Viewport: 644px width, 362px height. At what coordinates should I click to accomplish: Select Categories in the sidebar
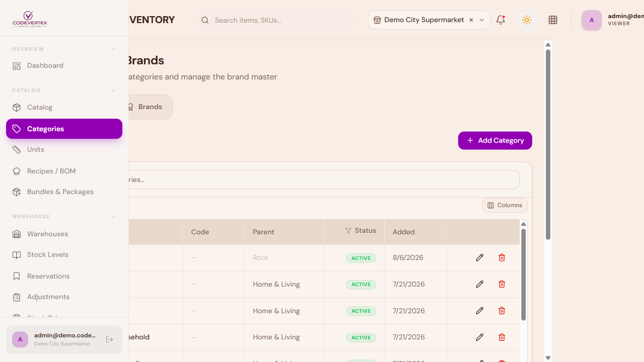64,129
